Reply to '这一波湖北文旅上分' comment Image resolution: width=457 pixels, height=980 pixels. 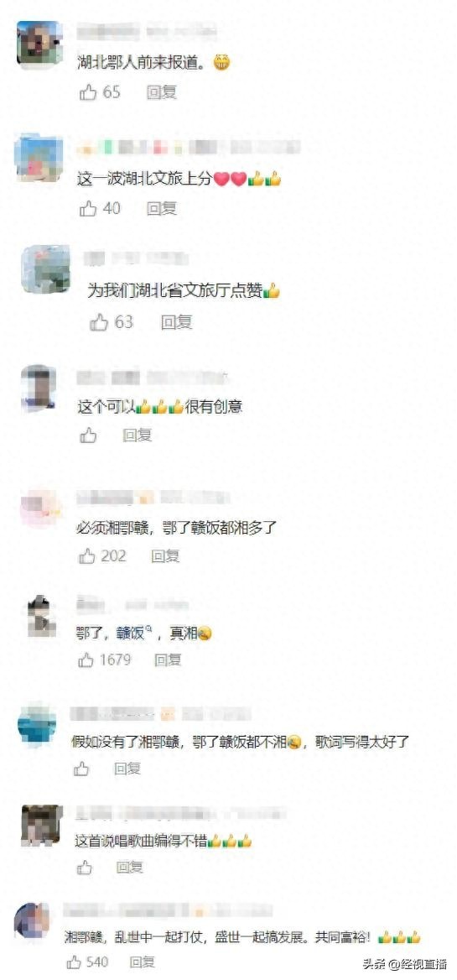point(162,209)
